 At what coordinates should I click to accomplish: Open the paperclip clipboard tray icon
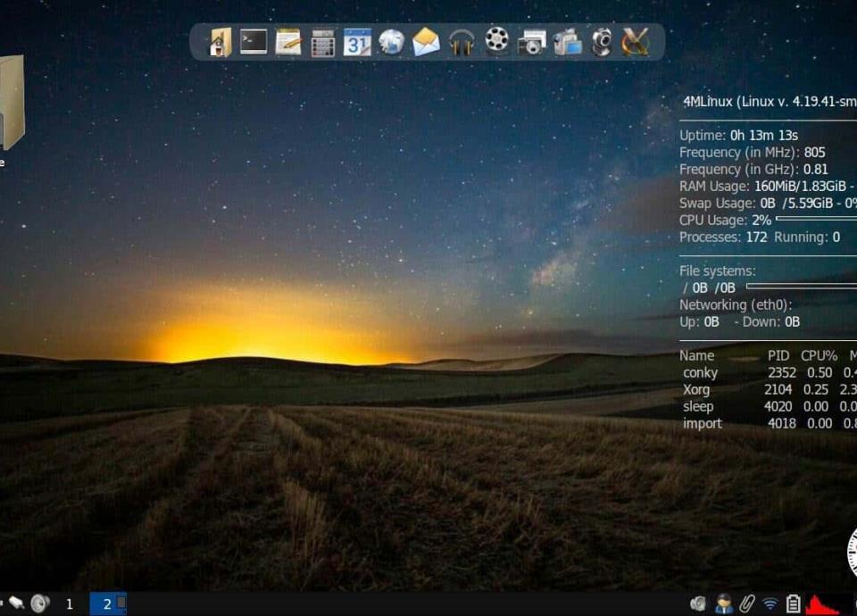(x=747, y=604)
